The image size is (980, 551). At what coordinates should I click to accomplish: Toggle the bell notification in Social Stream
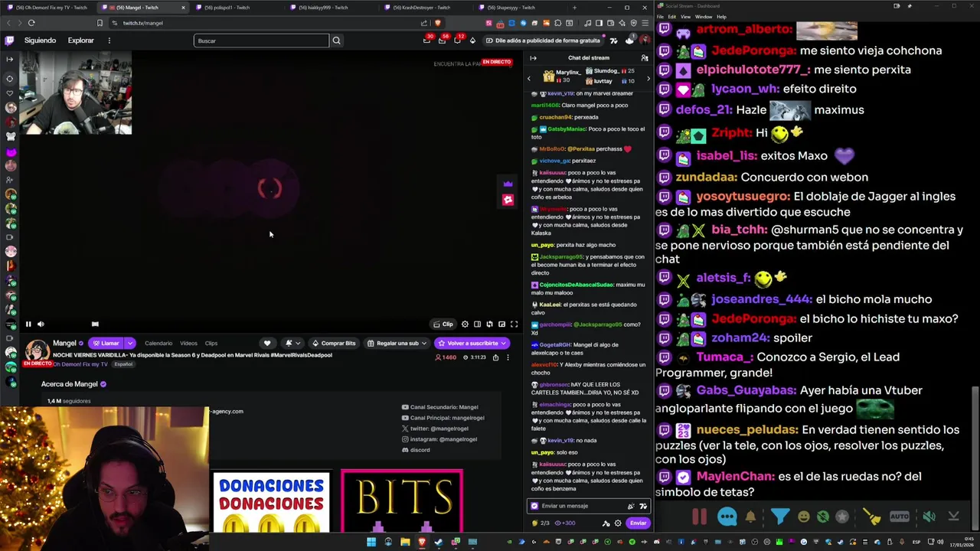point(750,517)
